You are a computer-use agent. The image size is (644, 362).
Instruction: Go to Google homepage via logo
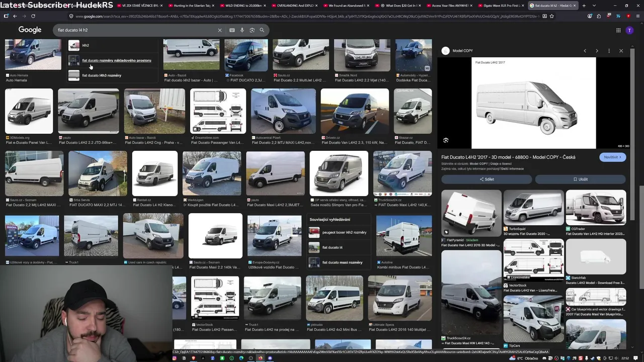point(30,30)
